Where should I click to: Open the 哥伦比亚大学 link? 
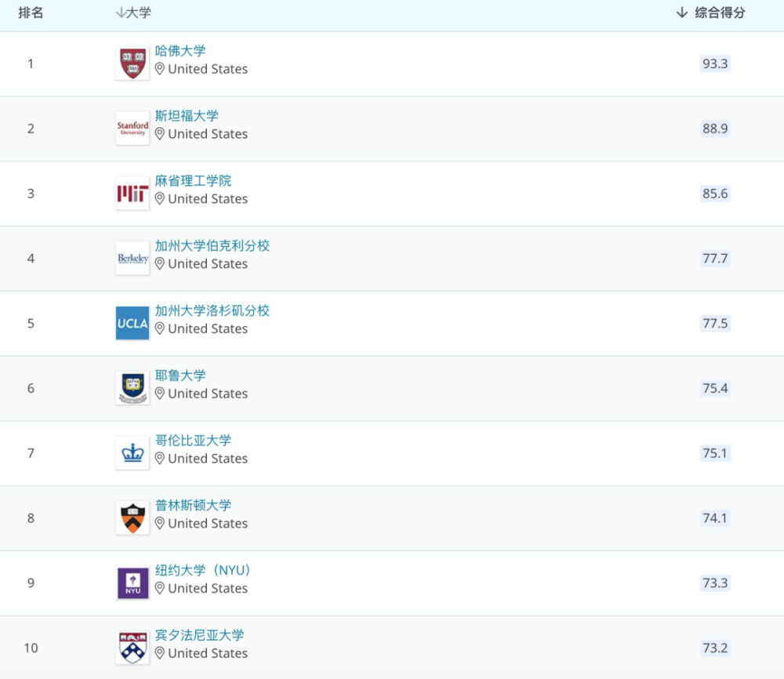pos(193,441)
